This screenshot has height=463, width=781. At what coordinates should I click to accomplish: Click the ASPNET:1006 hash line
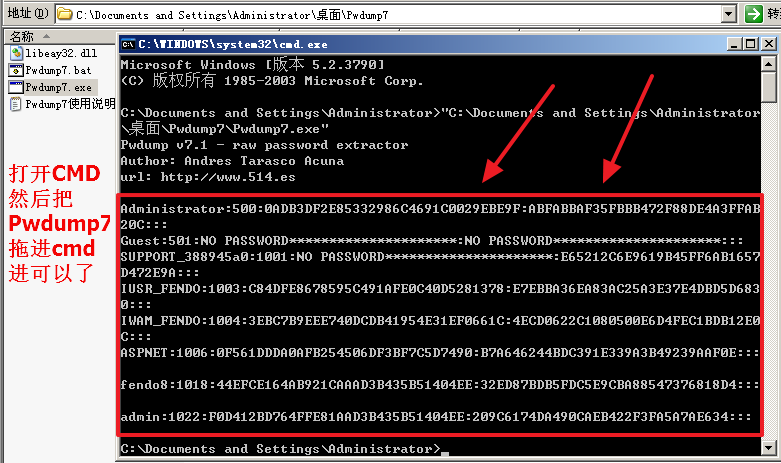pos(440,352)
